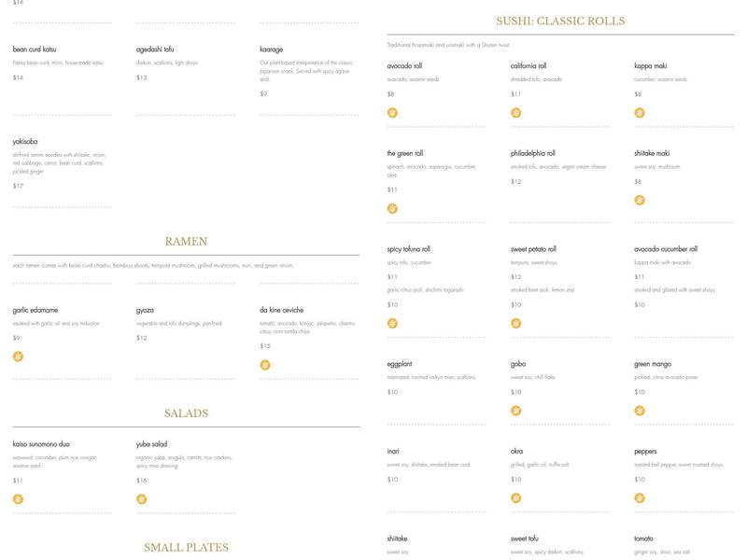Click the orange badge under kaiso sunomono duo

coord(18,499)
